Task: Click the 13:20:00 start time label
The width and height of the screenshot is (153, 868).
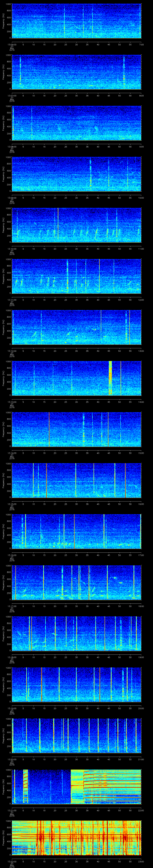Action: click(x=12, y=759)
